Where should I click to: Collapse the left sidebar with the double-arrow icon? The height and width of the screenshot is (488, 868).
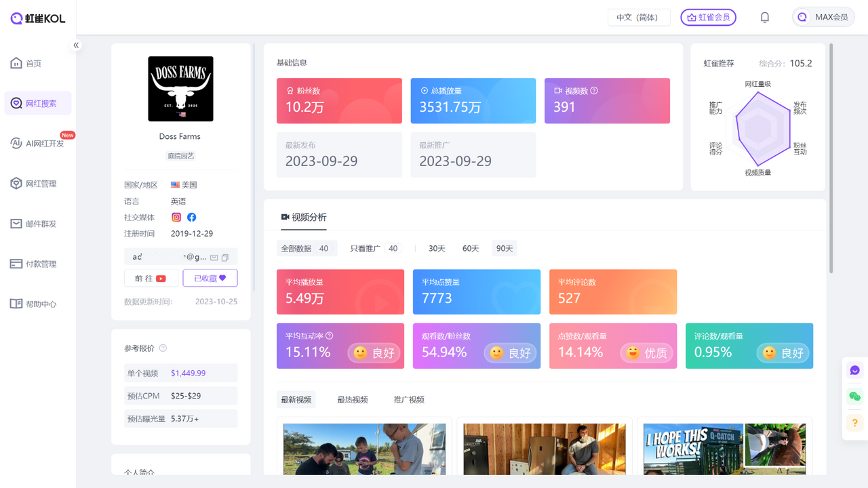(x=76, y=45)
